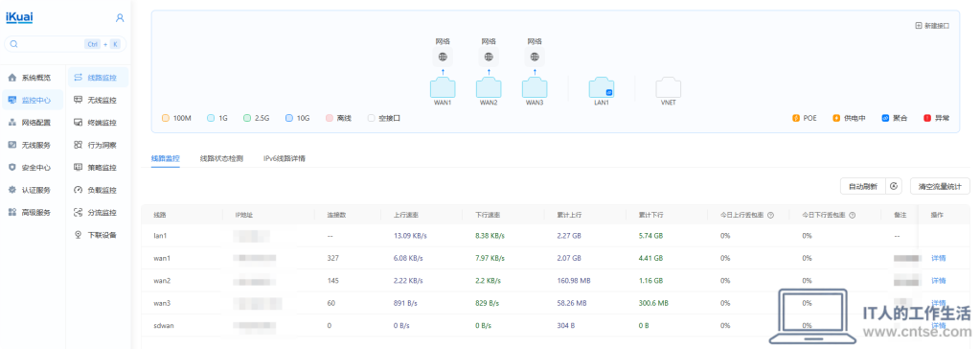Click the 离线 pink legend dot
The image size is (980, 349).
[x=330, y=118]
